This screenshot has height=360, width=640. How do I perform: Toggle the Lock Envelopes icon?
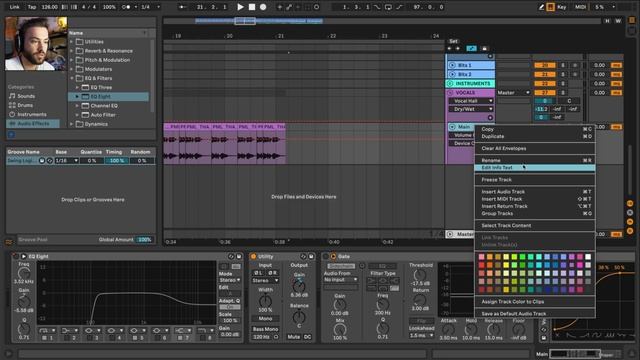tap(484, 49)
